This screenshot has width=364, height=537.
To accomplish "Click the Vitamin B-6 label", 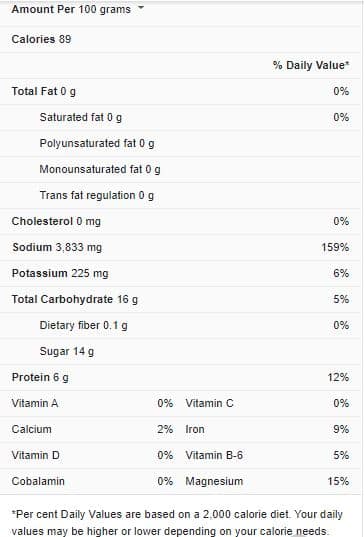I will point(214,455).
